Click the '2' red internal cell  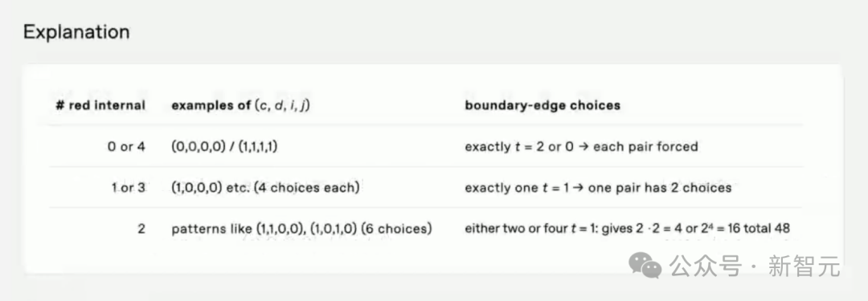click(x=141, y=229)
